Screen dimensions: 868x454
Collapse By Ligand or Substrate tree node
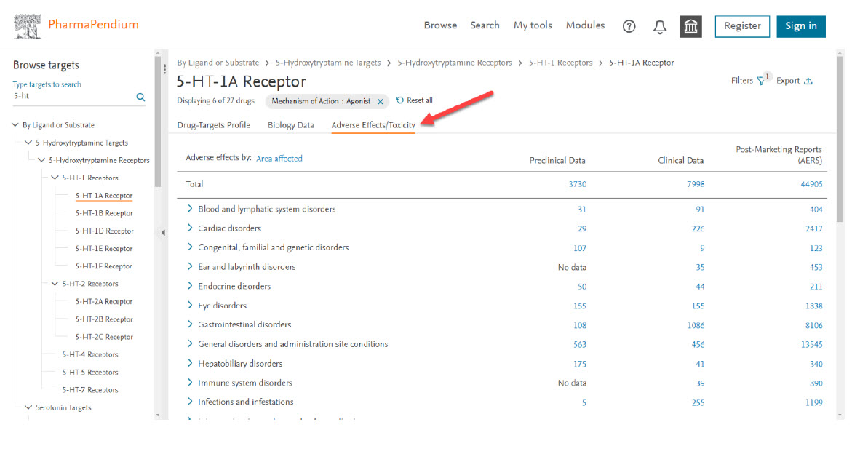[15, 125]
